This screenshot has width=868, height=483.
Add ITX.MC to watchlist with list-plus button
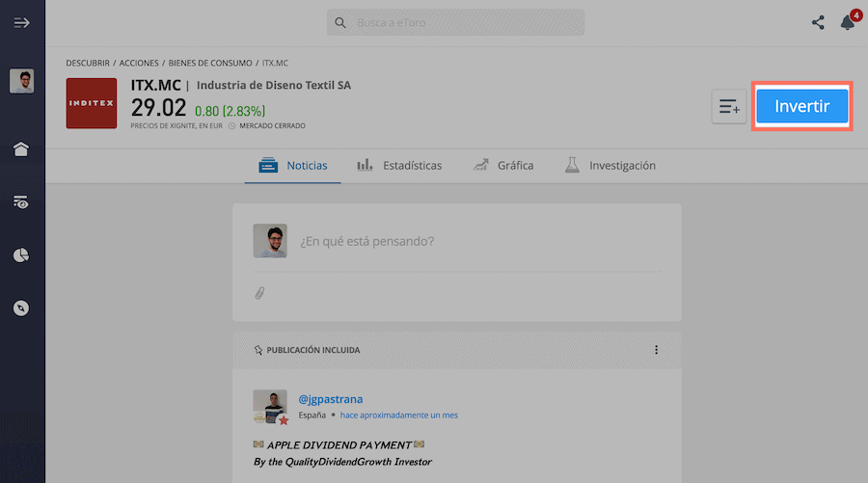coord(729,106)
